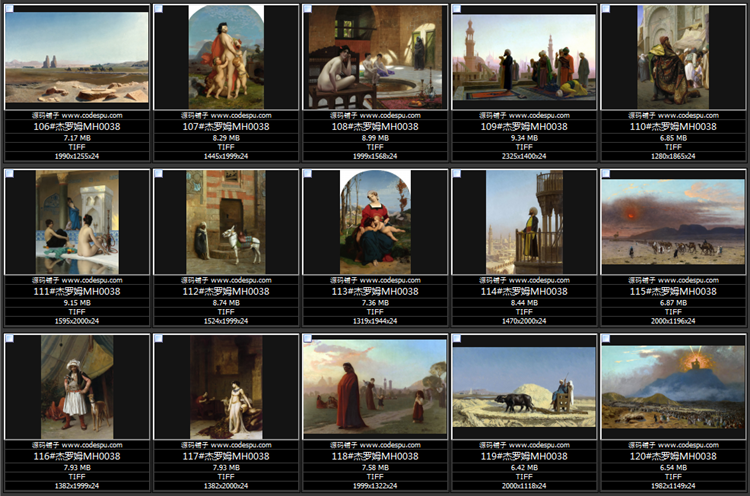Enable the checkbox for 113#杰罗姆MH0038
The width and height of the screenshot is (750, 496).
[x=308, y=174]
